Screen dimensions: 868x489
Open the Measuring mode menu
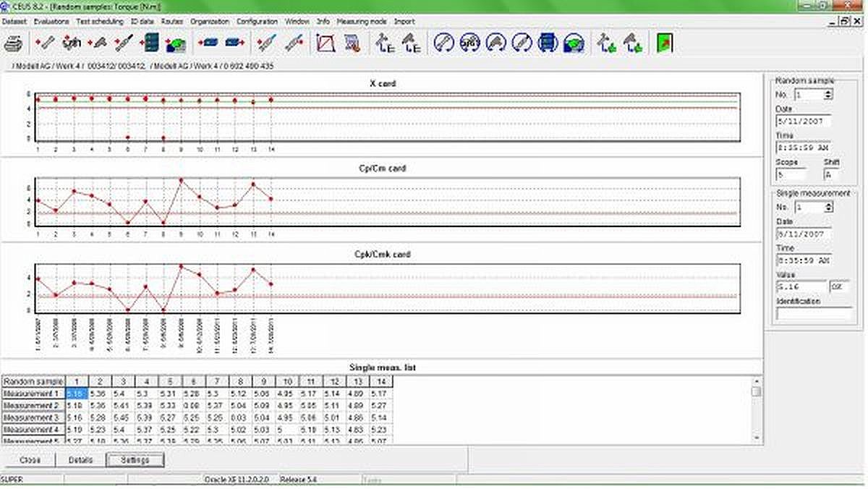coord(362,22)
